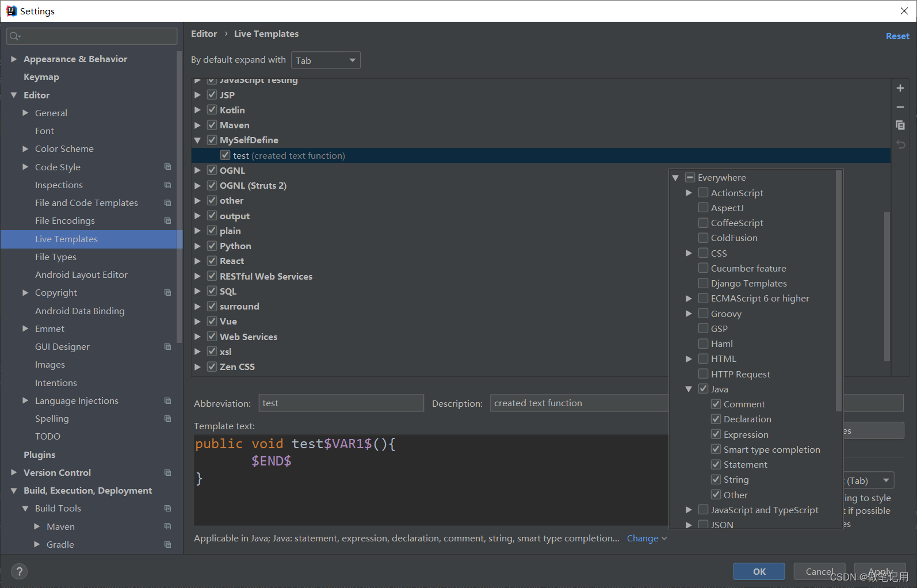Click project-level icon next to Code Style
Screen dimensions: 917x588
(x=167, y=167)
